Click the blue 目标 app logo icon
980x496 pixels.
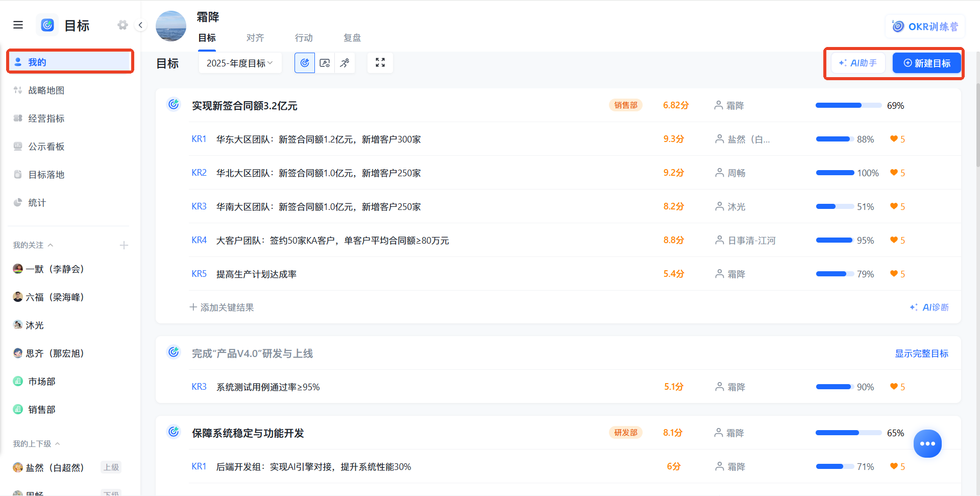click(x=47, y=25)
